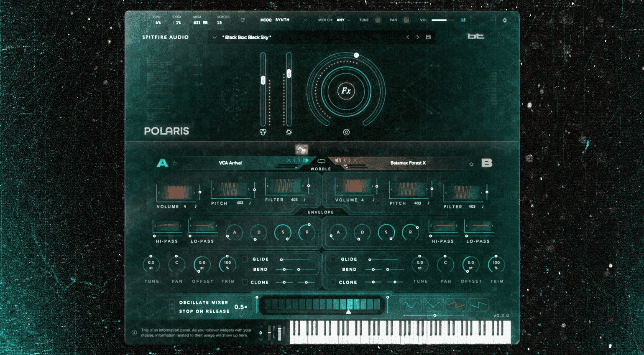Click the Spitfire Audio logo text

tap(166, 37)
